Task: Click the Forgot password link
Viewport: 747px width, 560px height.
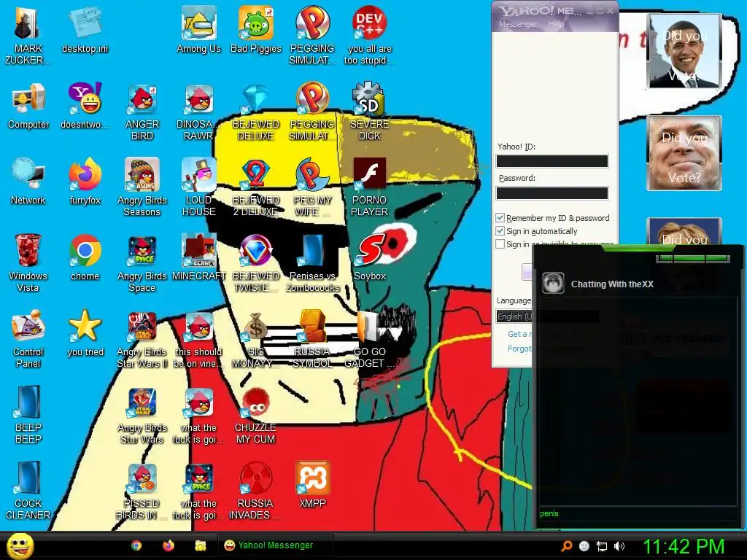Action: [519, 349]
